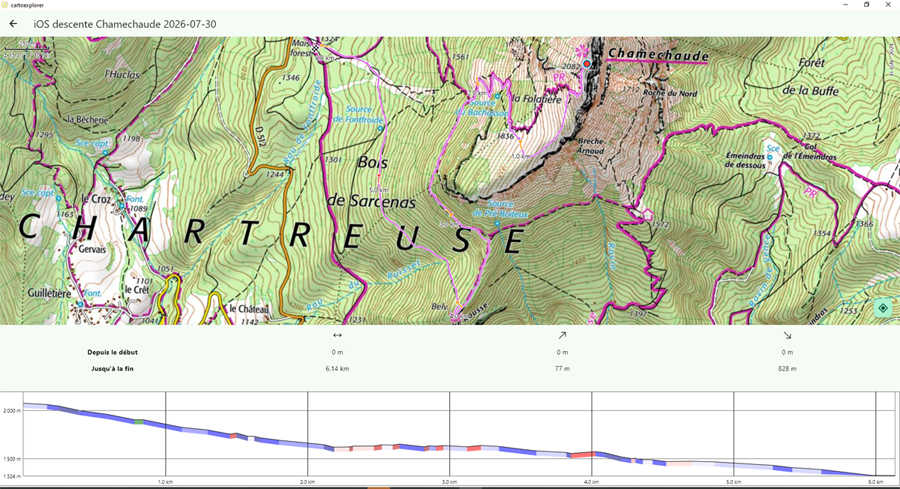Click the 1.0 km label on the profile axis
The image size is (900, 489).
click(x=166, y=482)
